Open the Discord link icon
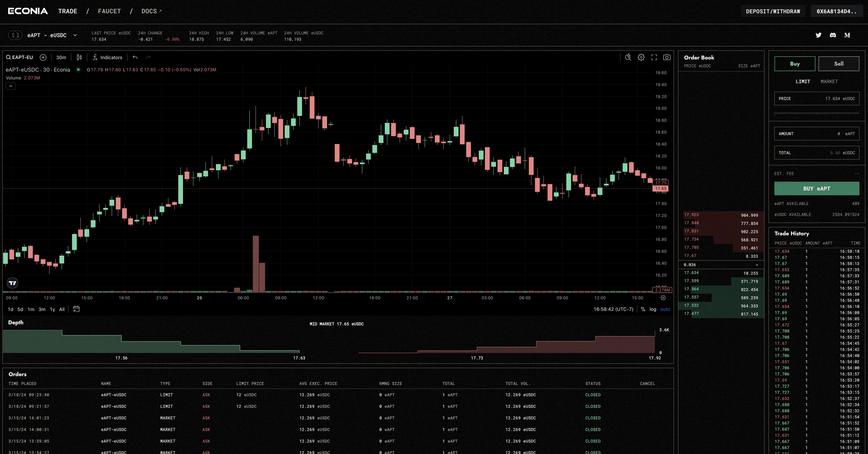Screen dimensions: 868x454 [833, 35]
